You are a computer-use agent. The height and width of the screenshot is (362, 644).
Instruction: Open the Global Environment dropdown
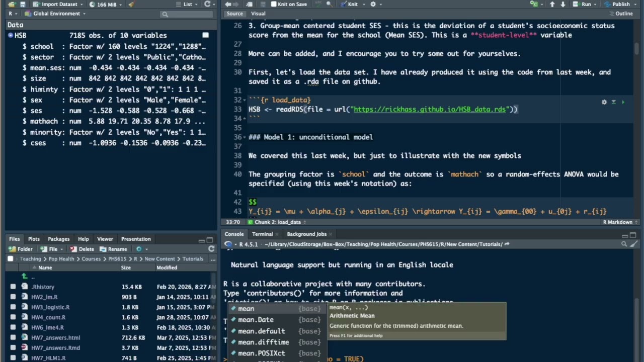(x=56, y=14)
